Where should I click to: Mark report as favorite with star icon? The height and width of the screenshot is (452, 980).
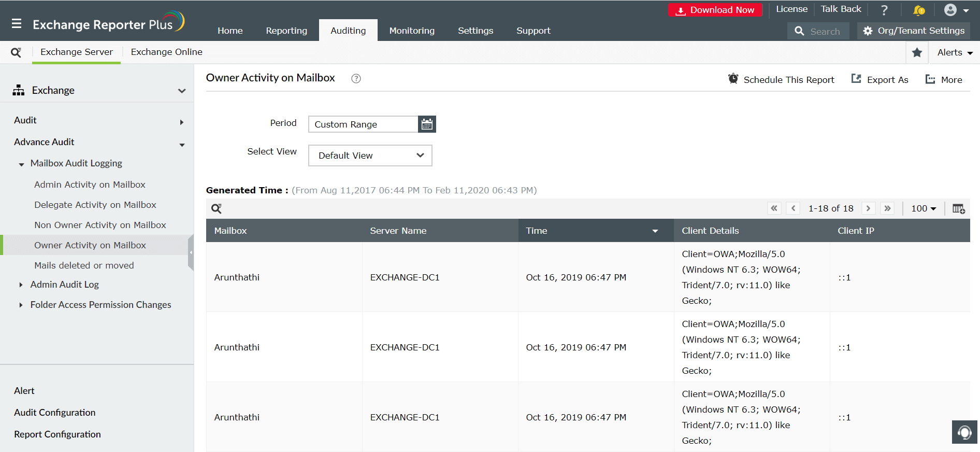pos(917,52)
